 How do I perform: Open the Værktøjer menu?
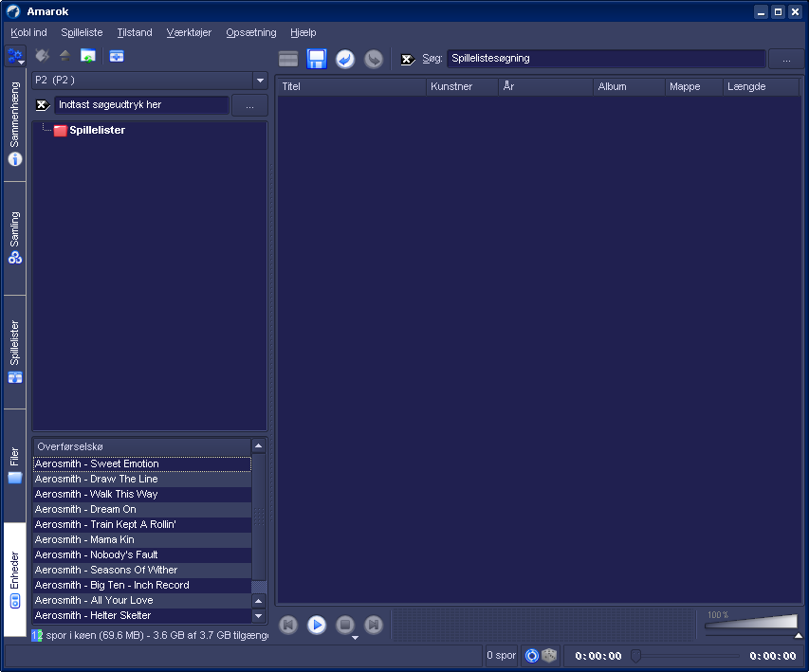[x=189, y=32]
